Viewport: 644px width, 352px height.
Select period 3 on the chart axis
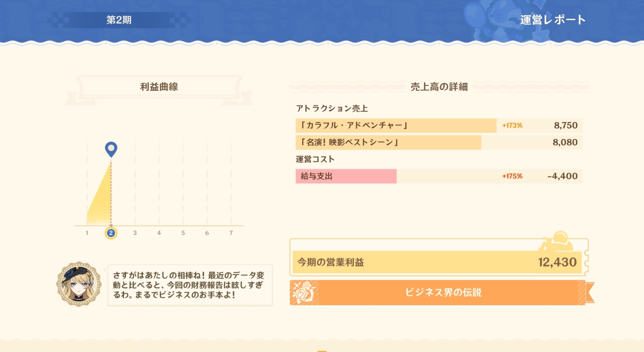pos(135,233)
